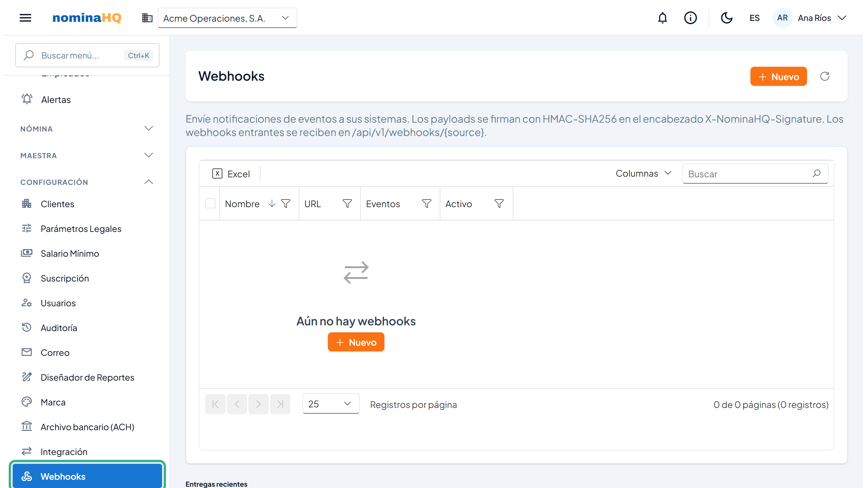Image resolution: width=868 pixels, height=488 pixels.
Task: Open the Nombre column filter
Action: pos(285,204)
